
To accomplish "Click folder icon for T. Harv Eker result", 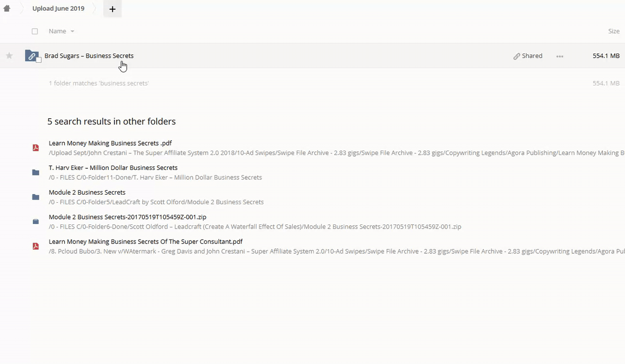I will tap(35, 172).
